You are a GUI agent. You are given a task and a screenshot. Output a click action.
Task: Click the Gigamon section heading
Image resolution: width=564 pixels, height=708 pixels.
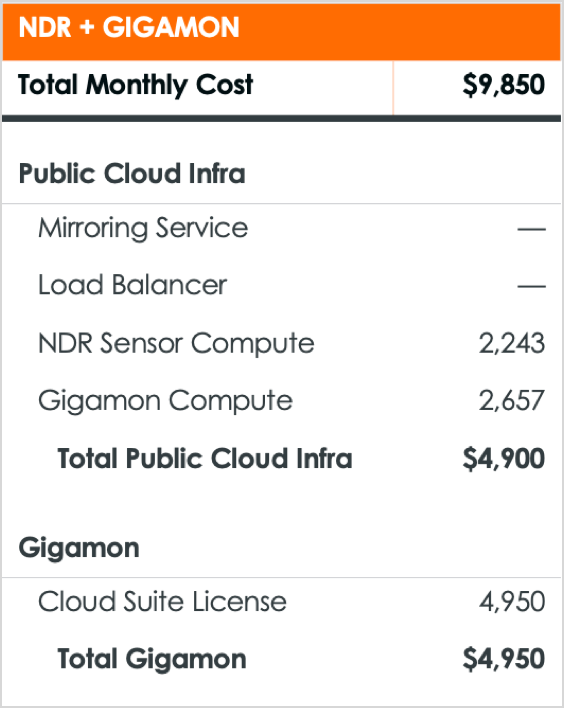point(79,549)
